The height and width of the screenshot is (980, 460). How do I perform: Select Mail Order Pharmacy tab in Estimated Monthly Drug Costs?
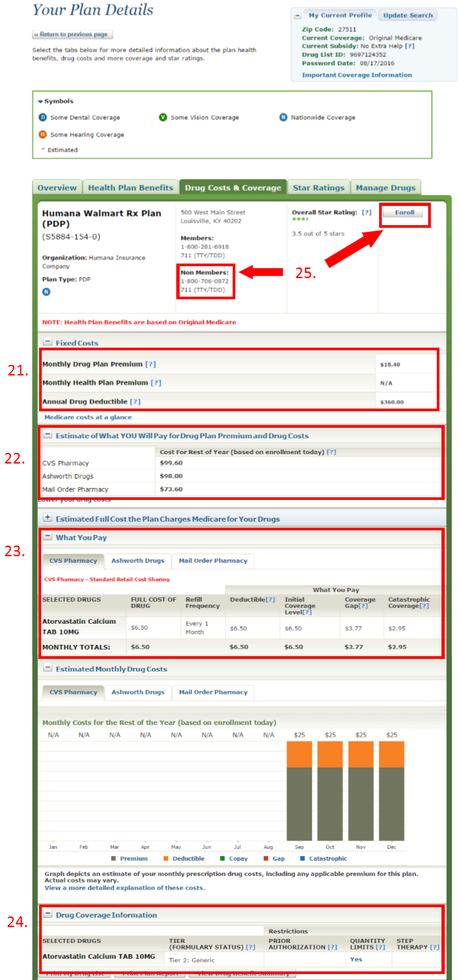tap(213, 692)
